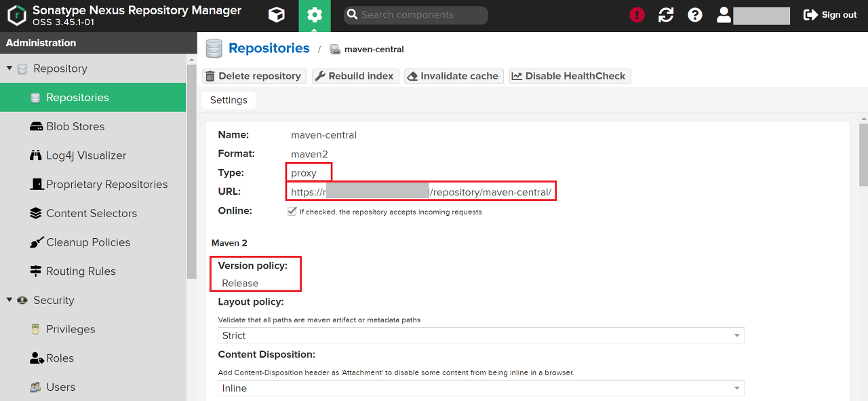
Task: Open the Administration gear icon
Action: point(315,15)
